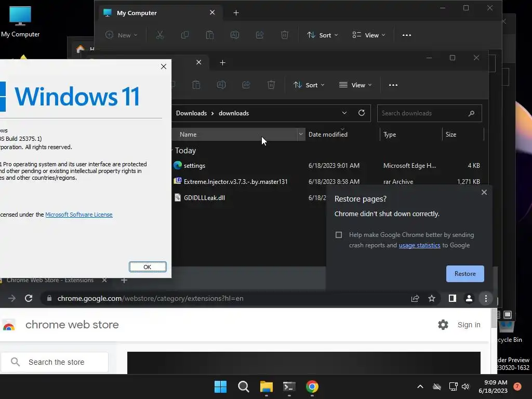Click Paste icon in My Computer window toolbar

click(x=210, y=35)
